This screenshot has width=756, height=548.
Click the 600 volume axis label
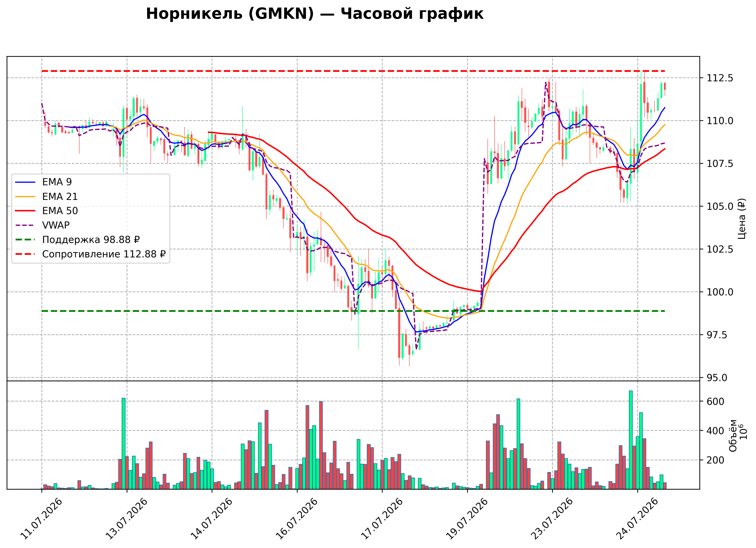click(715, 401)
